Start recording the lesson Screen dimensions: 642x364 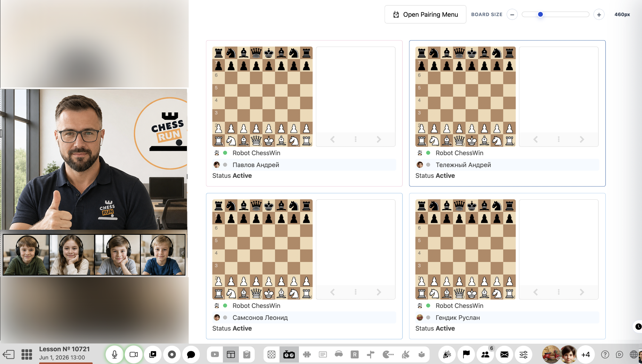(x=172, y=354)
